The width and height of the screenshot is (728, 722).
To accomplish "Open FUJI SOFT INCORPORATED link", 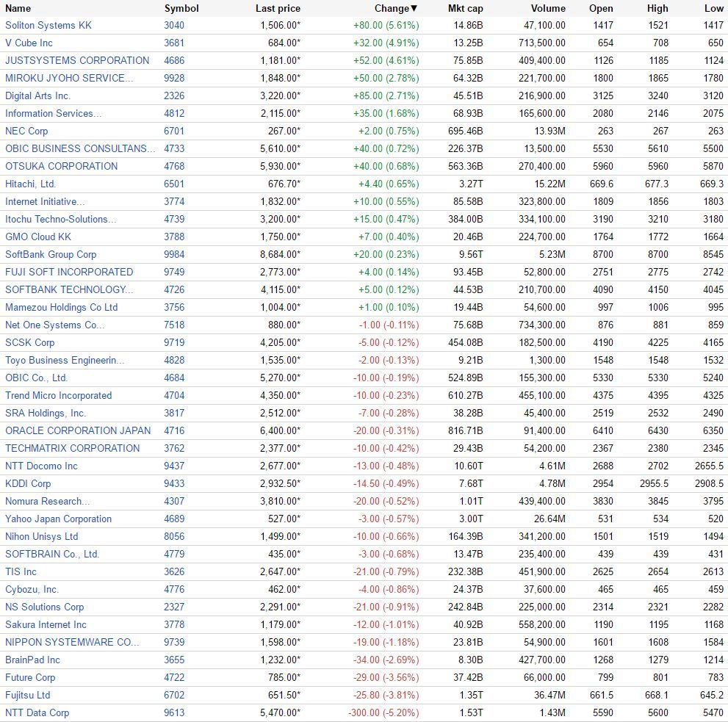I will click(x=69, y=272).
